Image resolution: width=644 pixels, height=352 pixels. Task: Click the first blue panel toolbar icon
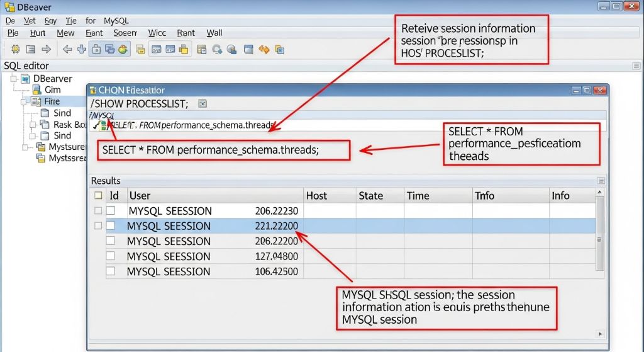pos(157,50)
